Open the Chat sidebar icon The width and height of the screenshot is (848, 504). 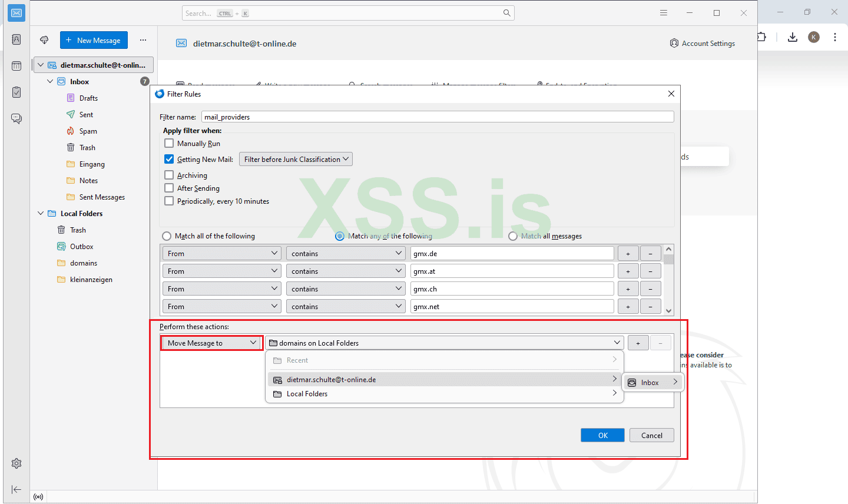pyautogui.click(x=16, y=118)
